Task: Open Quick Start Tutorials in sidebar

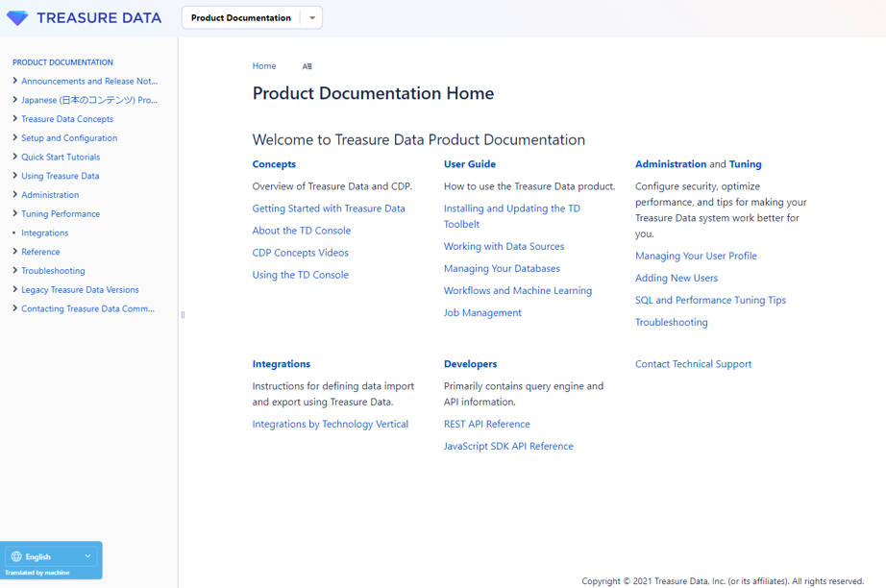Action: click(x=61, y=157)
